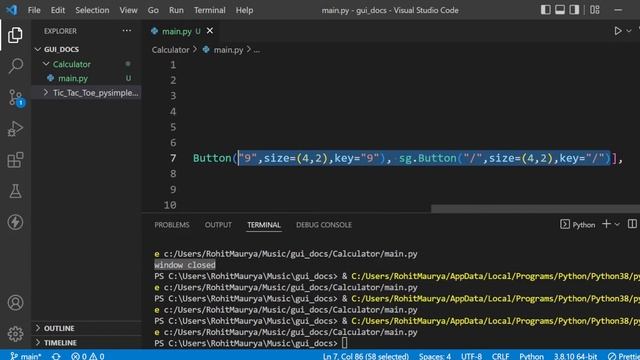Change UTF-8 file encoding
640x360 pixels.
[471, 356]
